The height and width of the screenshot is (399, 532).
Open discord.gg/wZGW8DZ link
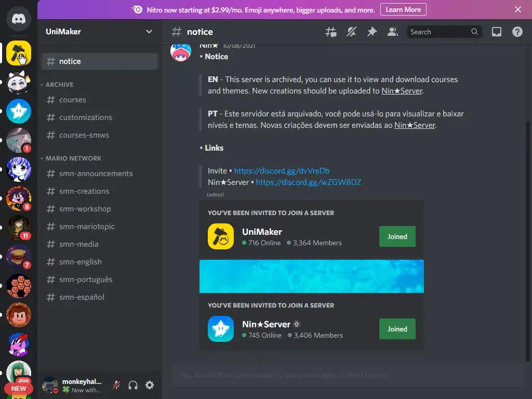(309, 182)
